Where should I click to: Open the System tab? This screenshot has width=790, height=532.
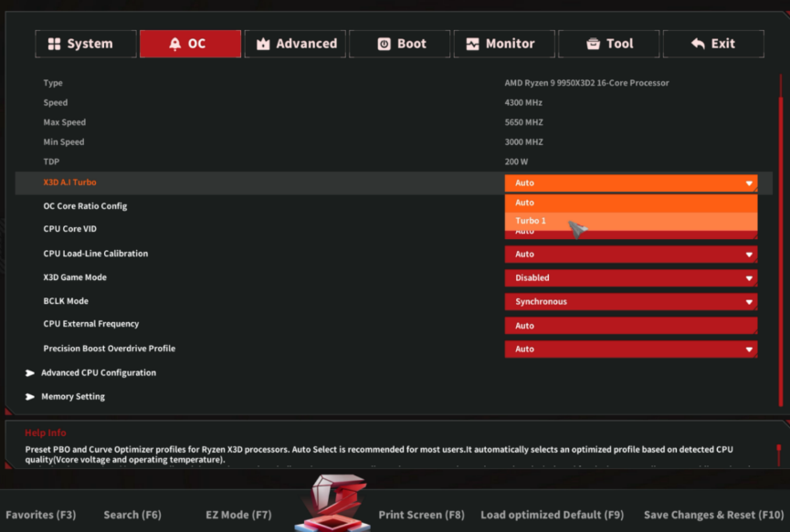point(86,44)
